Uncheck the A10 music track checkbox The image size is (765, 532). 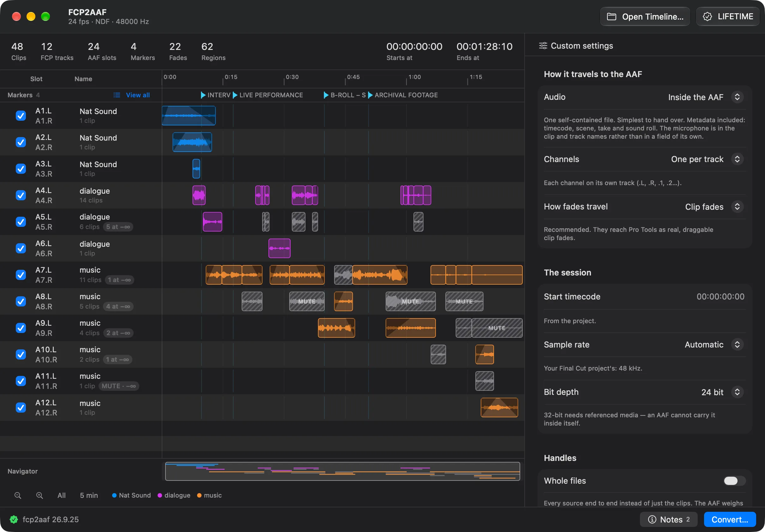[x=21, y=354]
